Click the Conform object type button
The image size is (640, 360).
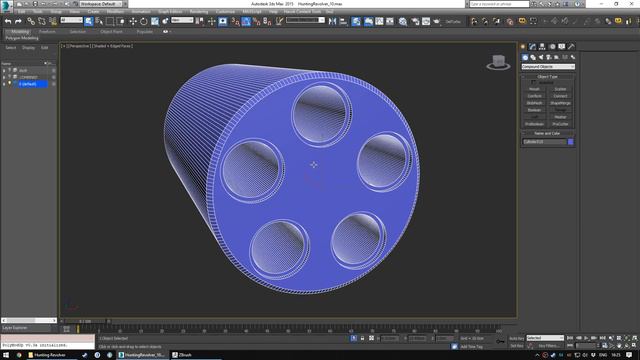point(534,96)
